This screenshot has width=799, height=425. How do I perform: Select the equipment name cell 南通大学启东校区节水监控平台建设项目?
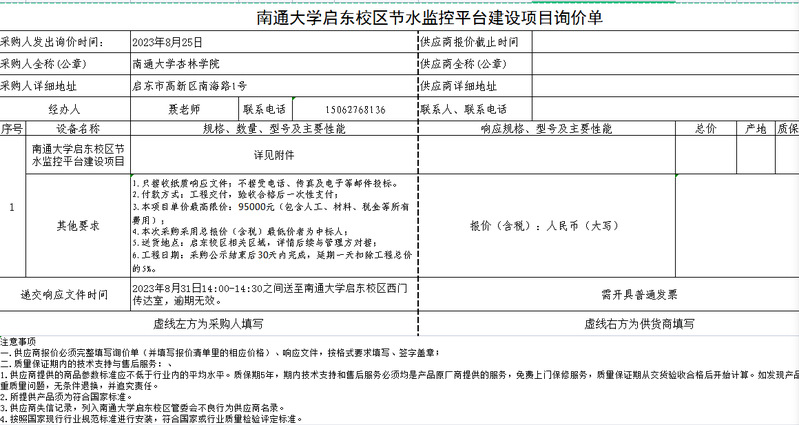[x=78, y=155]
